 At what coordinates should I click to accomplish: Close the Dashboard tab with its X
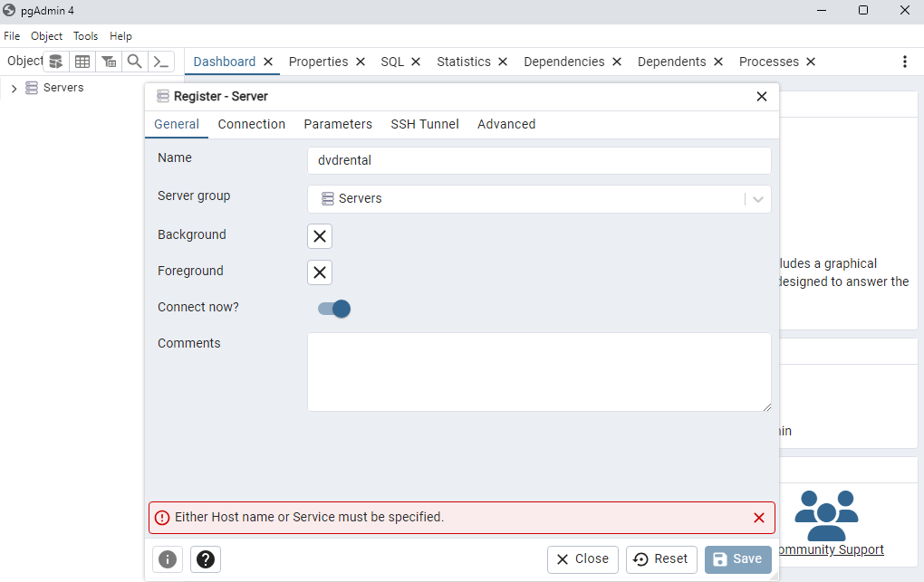268,62
